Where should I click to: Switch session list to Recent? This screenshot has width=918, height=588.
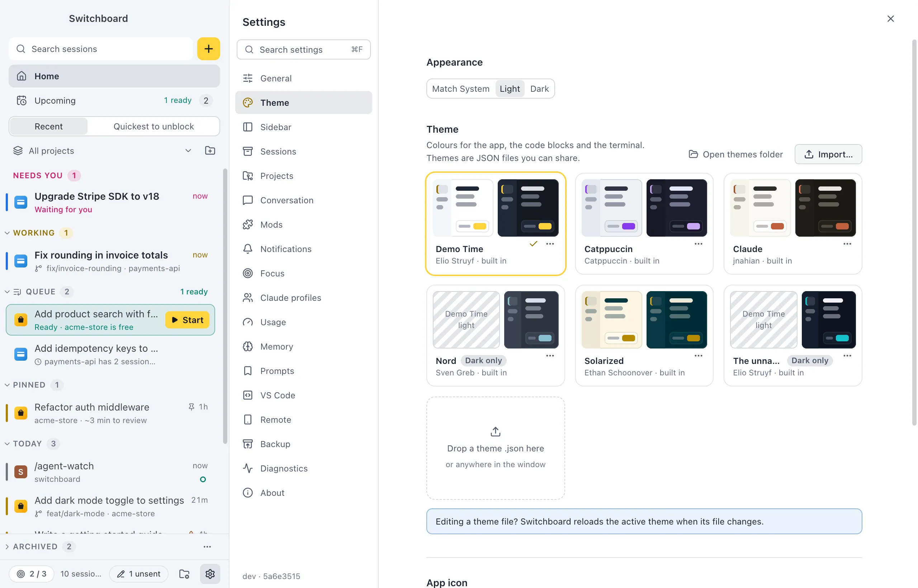click(48, 126)
